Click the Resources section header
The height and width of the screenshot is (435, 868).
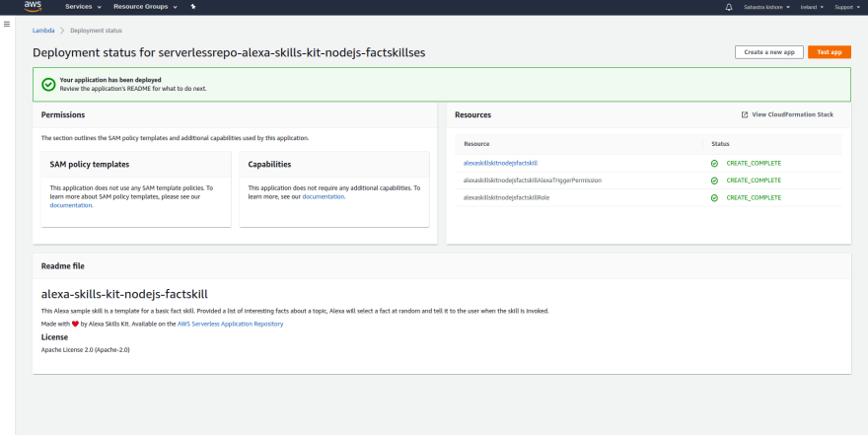[x=472, y=115]
